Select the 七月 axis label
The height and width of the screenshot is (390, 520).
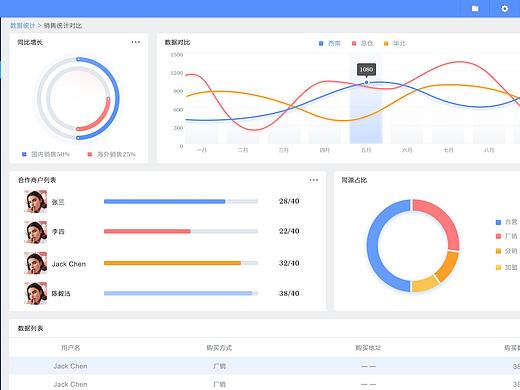click(x=448, y=150)
